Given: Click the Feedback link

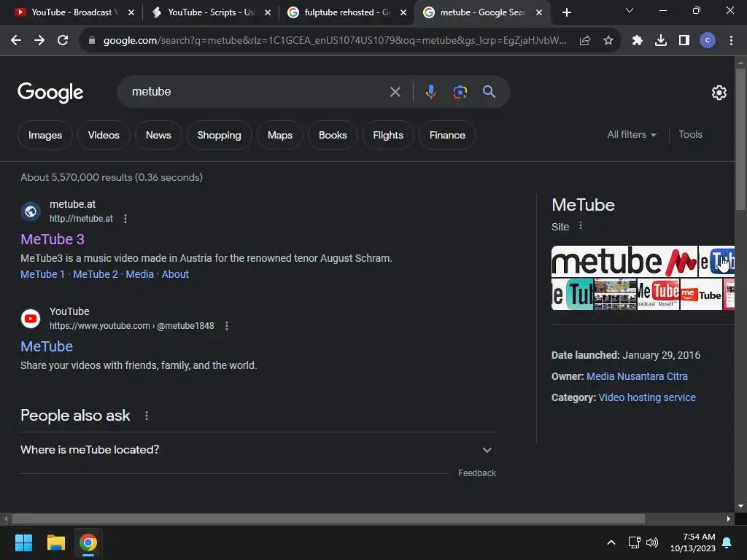Looking at the screenshot, I should click(477, 472).
